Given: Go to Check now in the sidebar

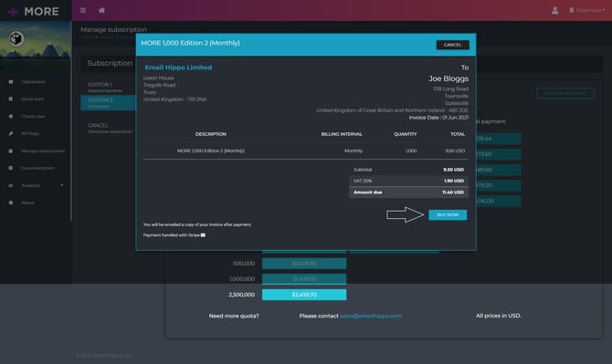Looking at the screenshot, I should 33,116.
